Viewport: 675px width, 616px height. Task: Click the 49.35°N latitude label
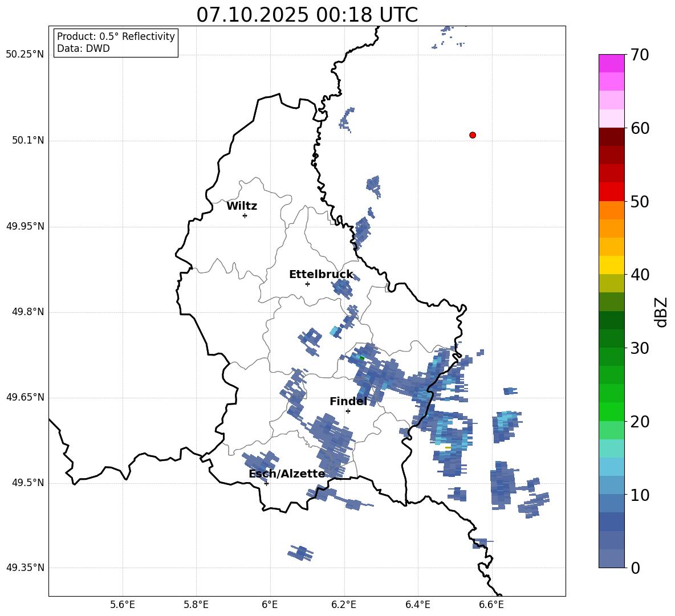(x=25, y=568)
